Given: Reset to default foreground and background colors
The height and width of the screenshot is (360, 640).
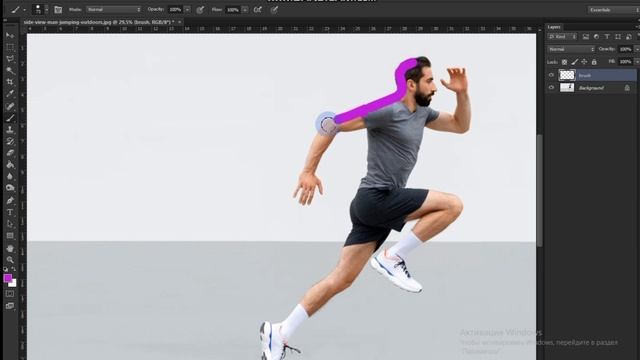Looking at the screenshot, I should 6,269.
